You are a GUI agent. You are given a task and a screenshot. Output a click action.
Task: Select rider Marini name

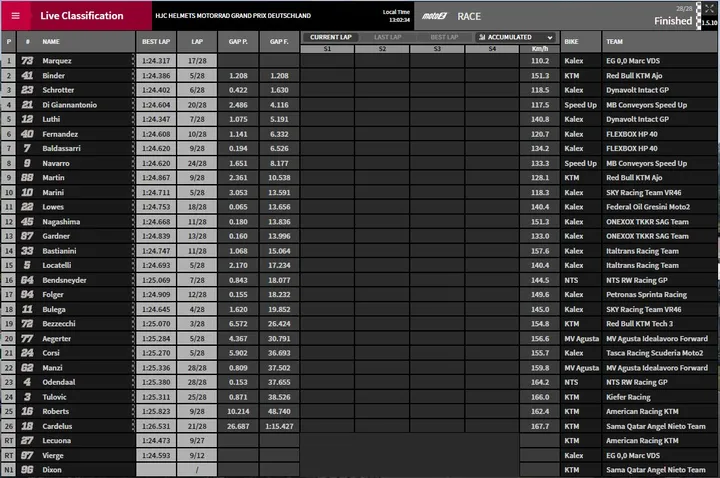(53, 192)
